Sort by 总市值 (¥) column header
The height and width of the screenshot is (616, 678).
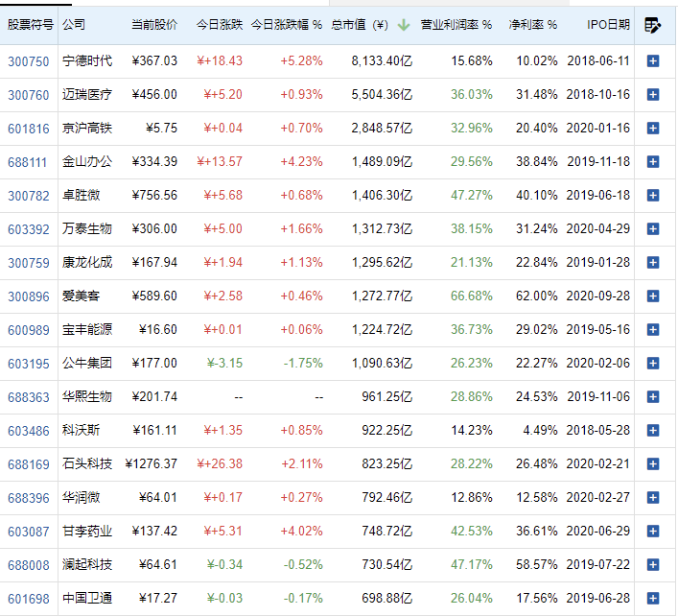[360, 25]
